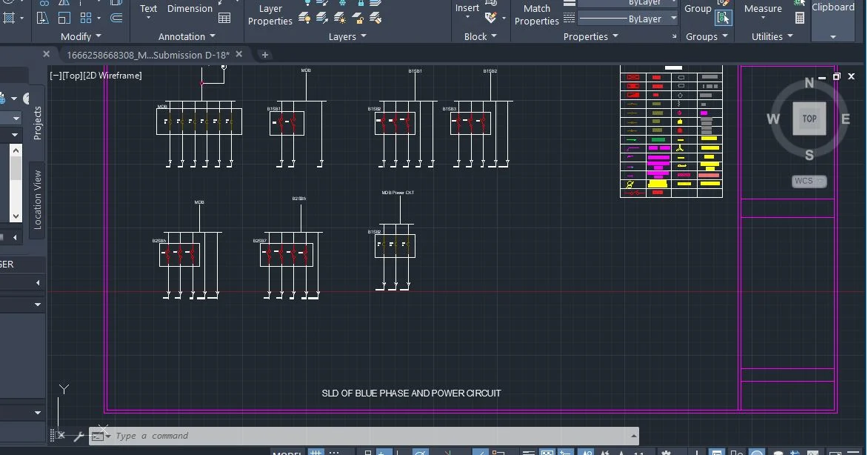868x455 pixels.
Task: Expand the Block panel dropdown
Action: coord(494,36)
